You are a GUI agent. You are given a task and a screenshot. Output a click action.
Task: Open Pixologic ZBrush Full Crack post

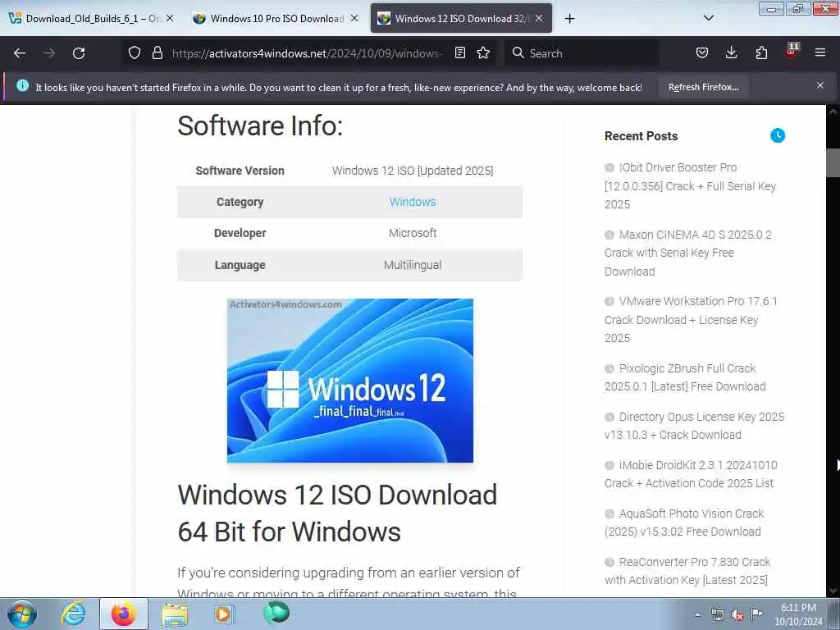[x=685, y=377]
